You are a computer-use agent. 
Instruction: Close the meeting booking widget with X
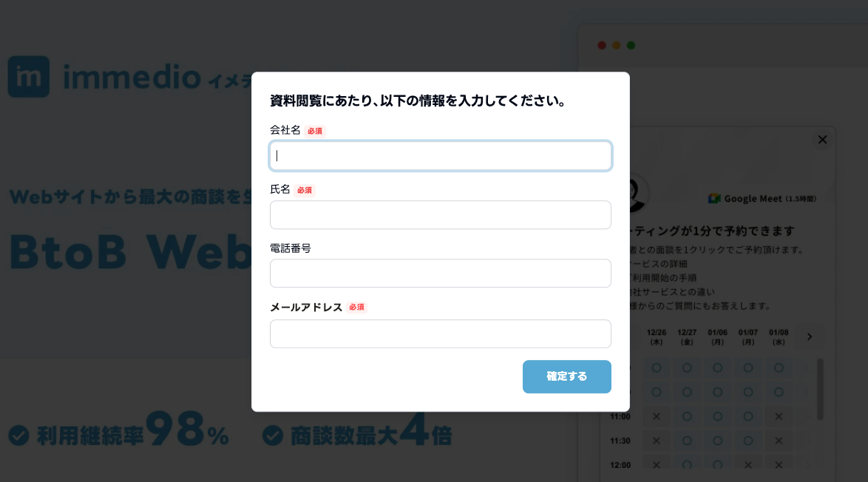822,140
